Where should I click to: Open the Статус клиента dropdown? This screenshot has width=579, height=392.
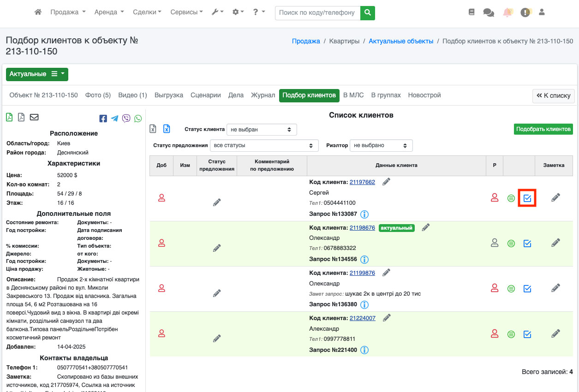point(262,130)
